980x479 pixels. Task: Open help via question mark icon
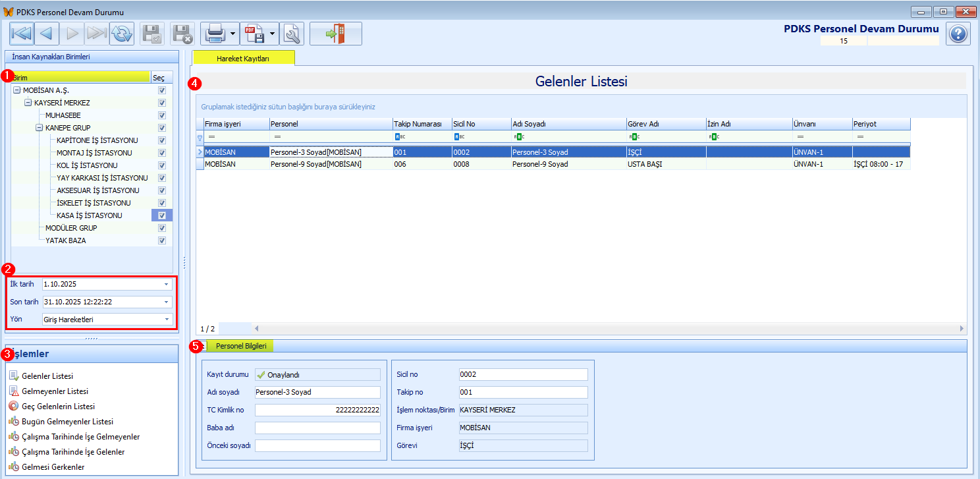coord(958,34)
